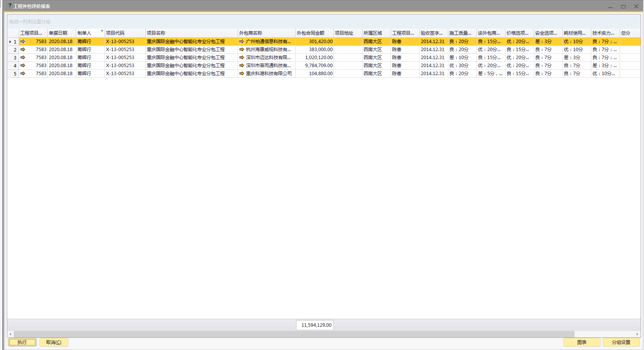This screenshot has width=644, height=350.
Task: Click the horizontal scrollbar left arrow
Action: [10, 334]
